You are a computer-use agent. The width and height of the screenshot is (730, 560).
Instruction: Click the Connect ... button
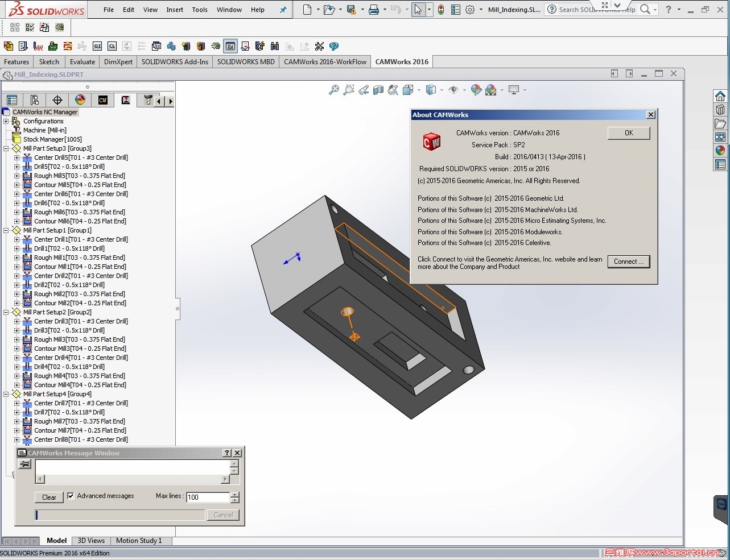[629, 262]
